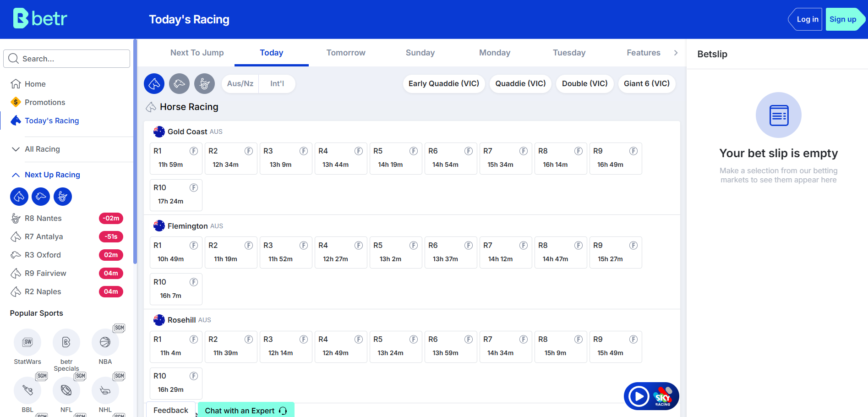This screenshot has height=417, width=868.
Task: Open the Features tab
Action: tap(644, 53)
